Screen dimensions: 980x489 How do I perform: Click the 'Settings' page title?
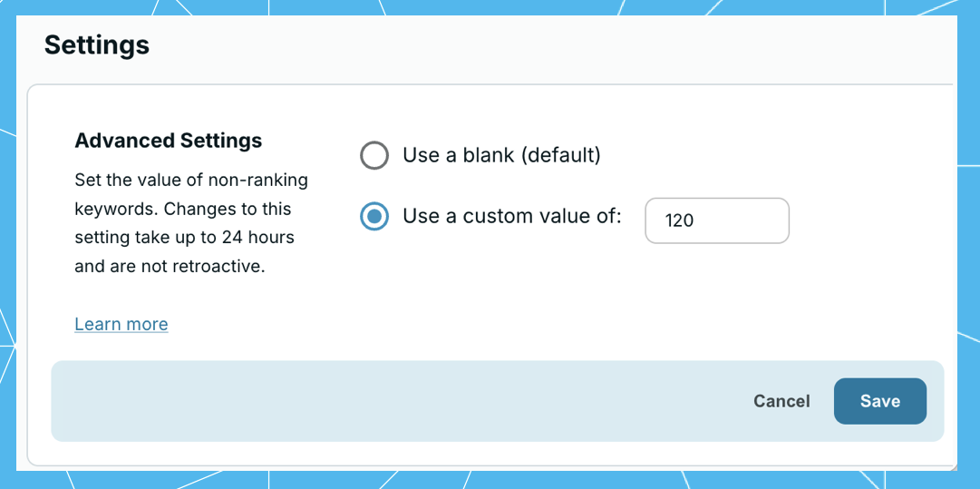97,44
